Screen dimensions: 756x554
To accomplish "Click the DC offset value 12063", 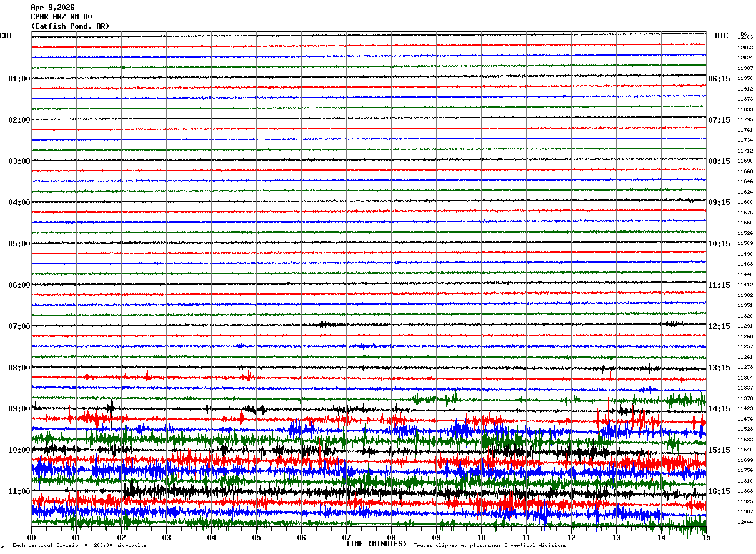I will (745, 48).
